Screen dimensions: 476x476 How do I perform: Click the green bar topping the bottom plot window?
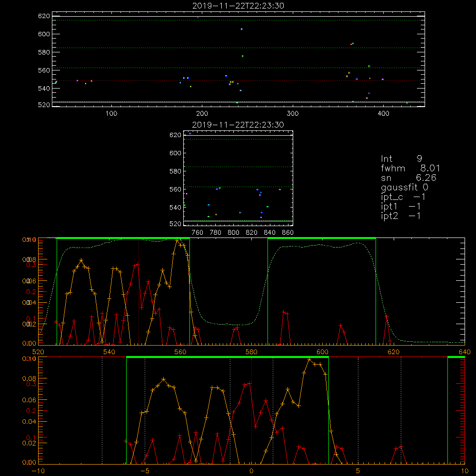point(228,357)
